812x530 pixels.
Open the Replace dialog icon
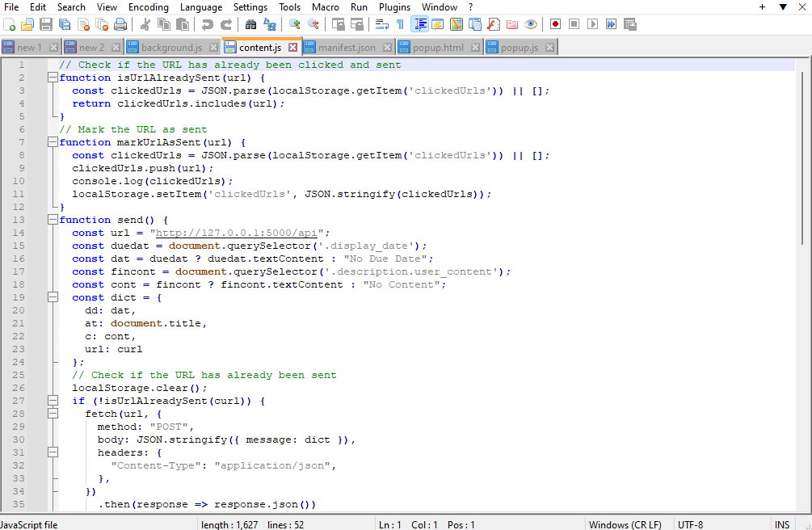click(x=269, y=24)
